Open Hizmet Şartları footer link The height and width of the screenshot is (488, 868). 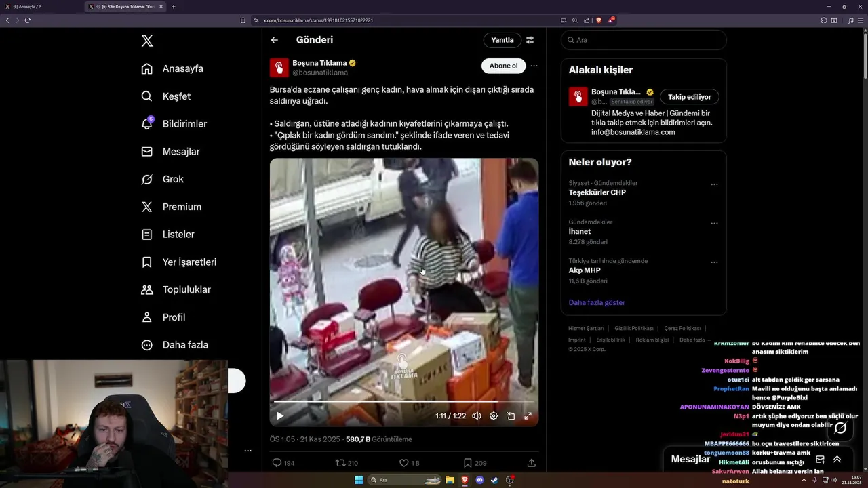pos(586,328)
